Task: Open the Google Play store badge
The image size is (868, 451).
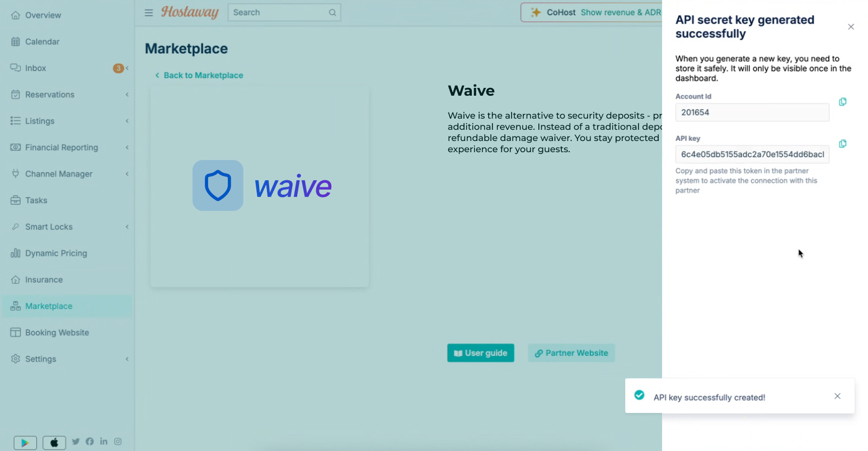Action: pos(25,442)
